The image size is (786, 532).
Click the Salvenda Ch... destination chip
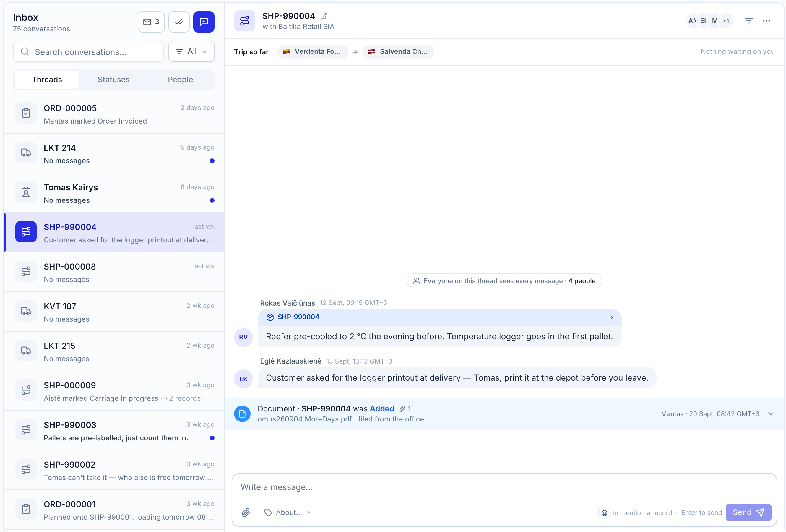coord(398,52)
